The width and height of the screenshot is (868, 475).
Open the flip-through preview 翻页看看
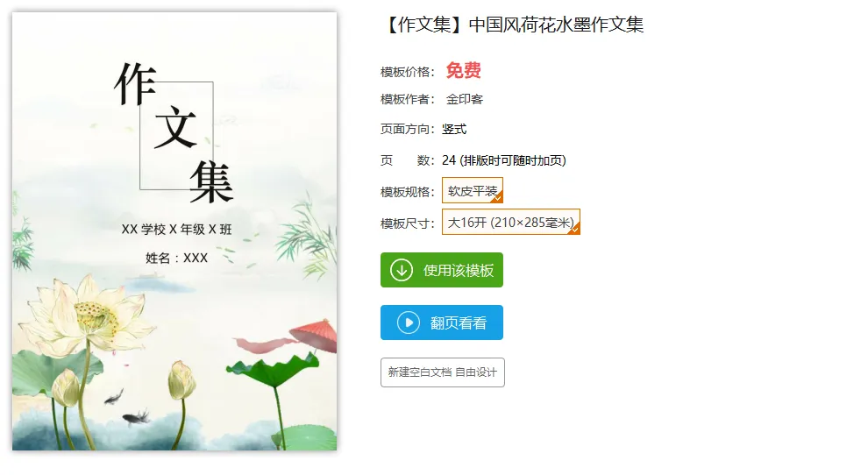coord(442,323)
